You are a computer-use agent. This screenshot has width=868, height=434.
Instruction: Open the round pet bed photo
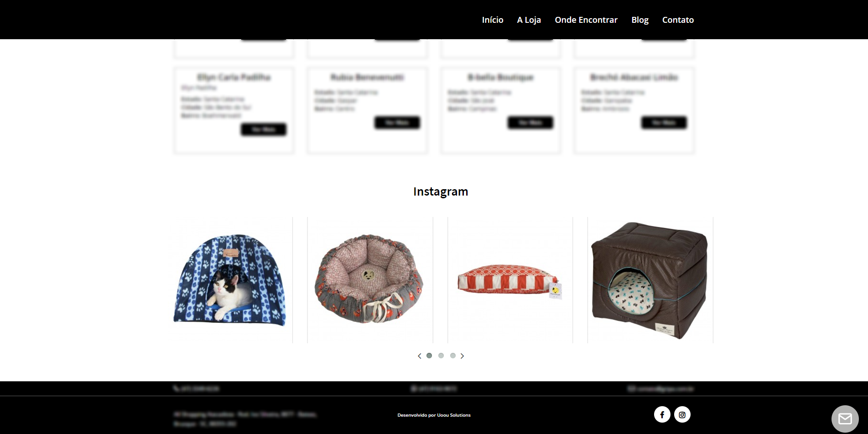370,280
